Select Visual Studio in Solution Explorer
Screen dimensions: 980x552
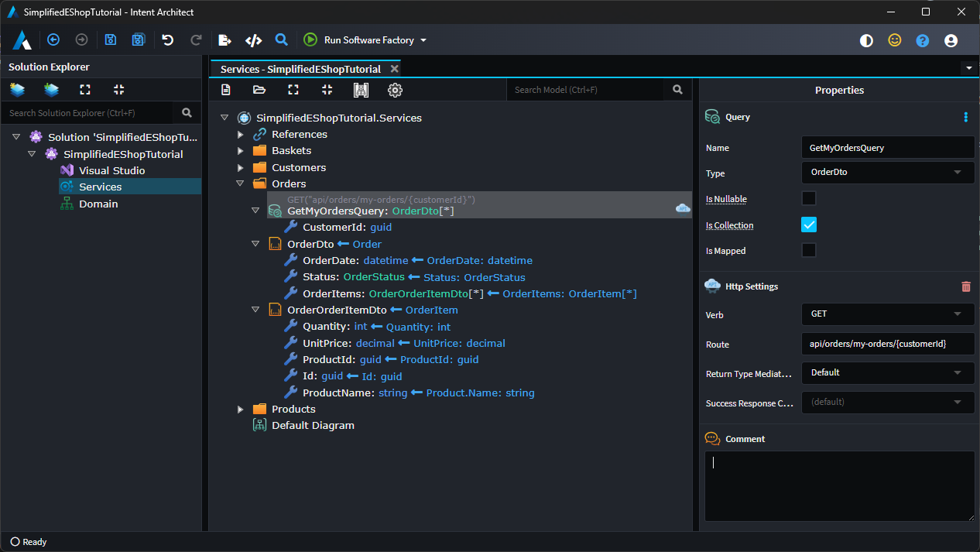(x=111, y=170)
